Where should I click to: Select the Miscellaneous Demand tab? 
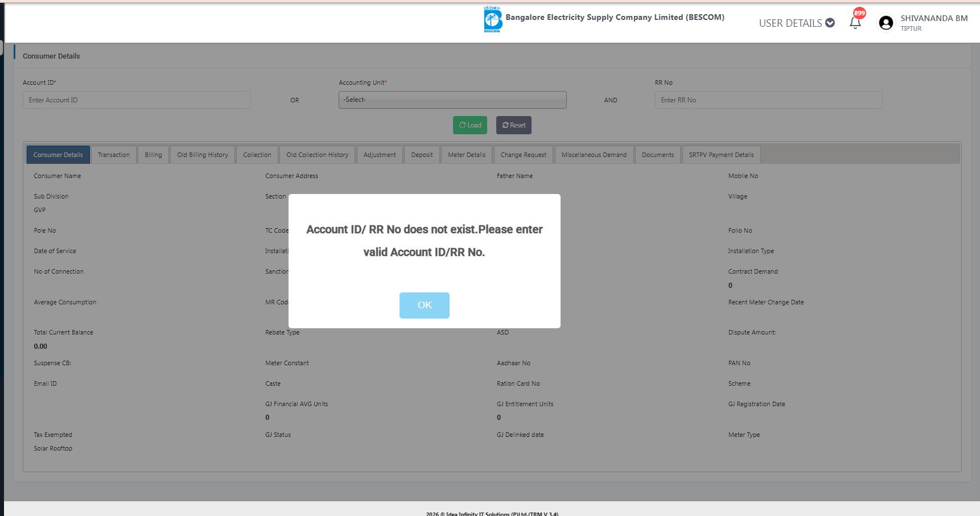(x=594, y=155)
